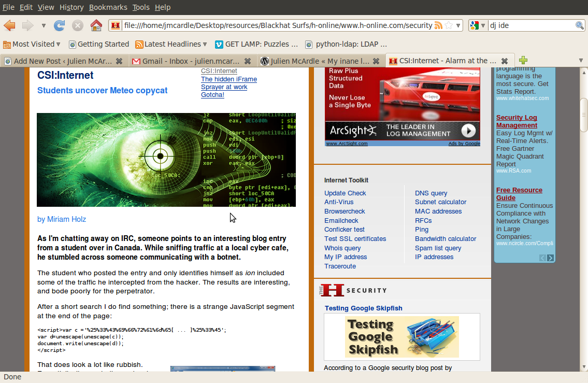Subscribe via the RSS feed icon
The width and height of the screenshot is (588, 383).
(438, 25)
